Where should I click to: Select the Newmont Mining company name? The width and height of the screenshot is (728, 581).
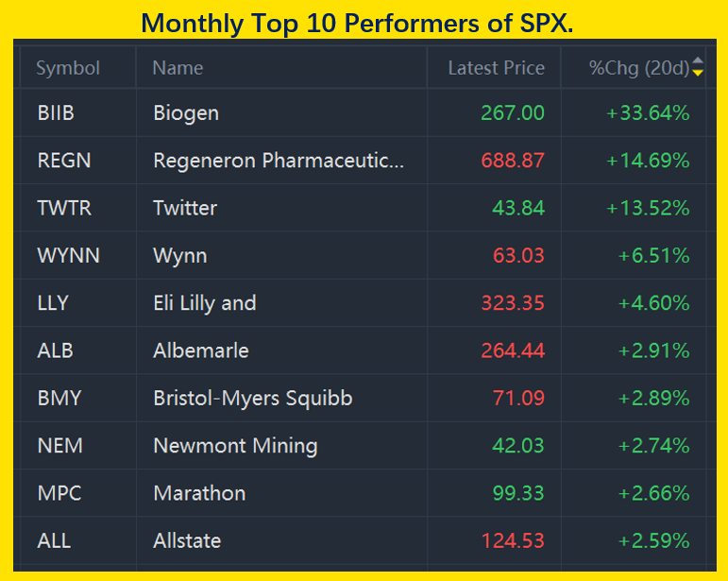235,446
